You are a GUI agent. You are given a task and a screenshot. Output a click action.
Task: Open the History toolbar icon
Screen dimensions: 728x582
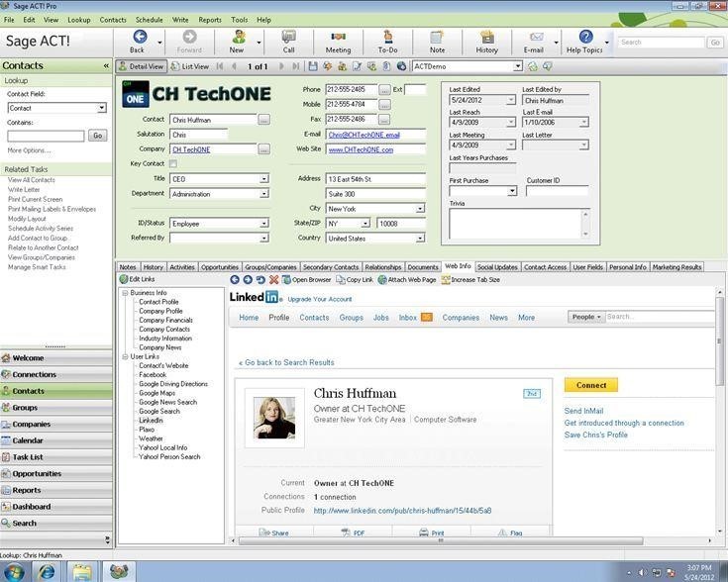pos(486,38)
